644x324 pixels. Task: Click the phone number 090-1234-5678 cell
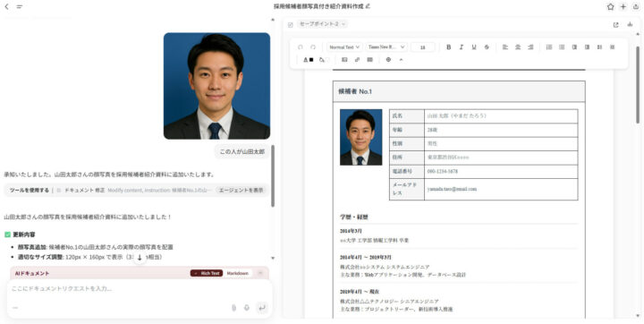click(x=501, y=172)
